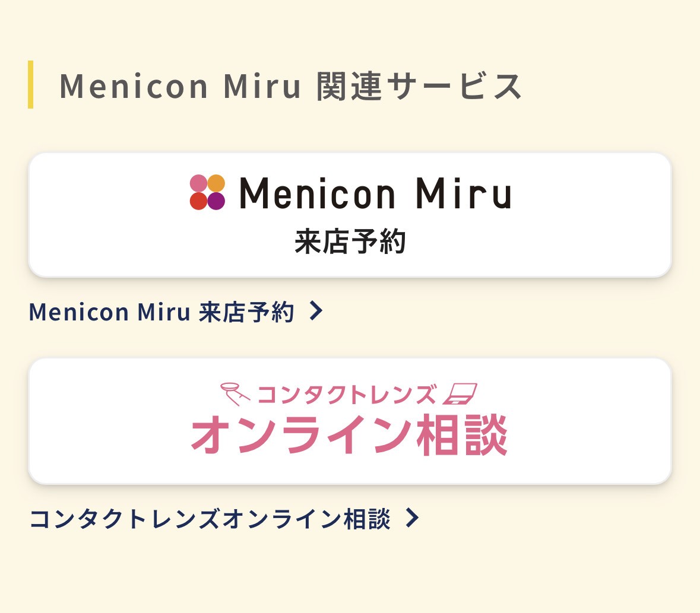Click the Menicon Miru wordmark in the banner
This screenshot has width=700, height=613.
tap(375, 193)
